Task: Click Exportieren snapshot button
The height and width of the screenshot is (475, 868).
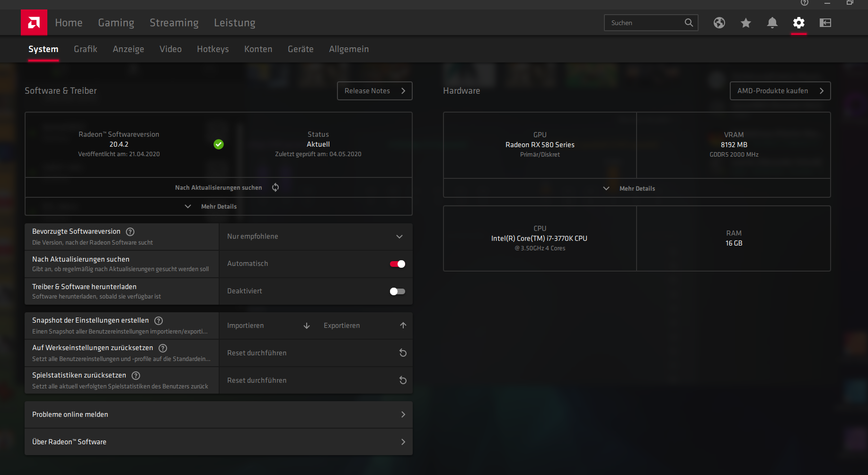Action: (364, 325)
